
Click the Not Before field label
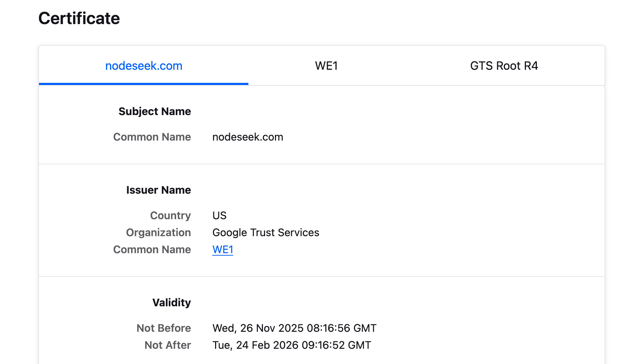coord(164,328)
